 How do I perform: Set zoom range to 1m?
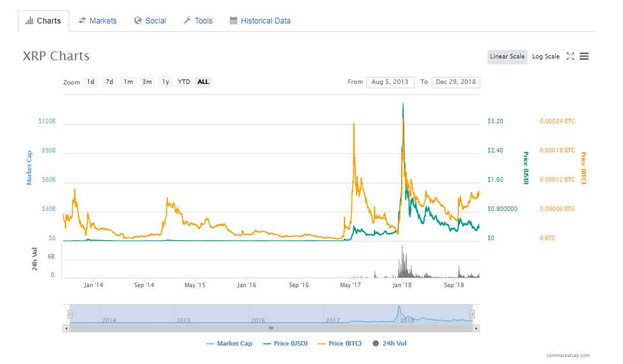[128, 82]
